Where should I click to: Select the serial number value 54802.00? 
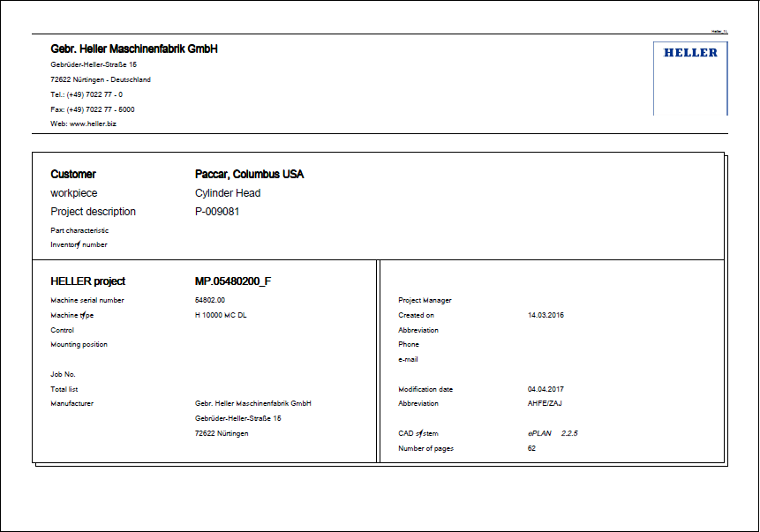click(210, 300)
